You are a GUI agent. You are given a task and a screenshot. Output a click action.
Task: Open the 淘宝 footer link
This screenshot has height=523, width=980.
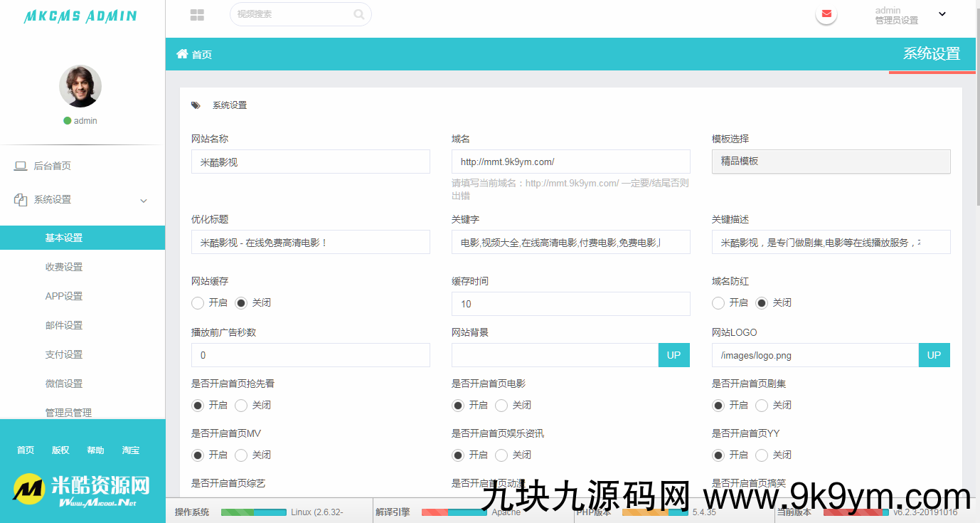coord(131,450)
